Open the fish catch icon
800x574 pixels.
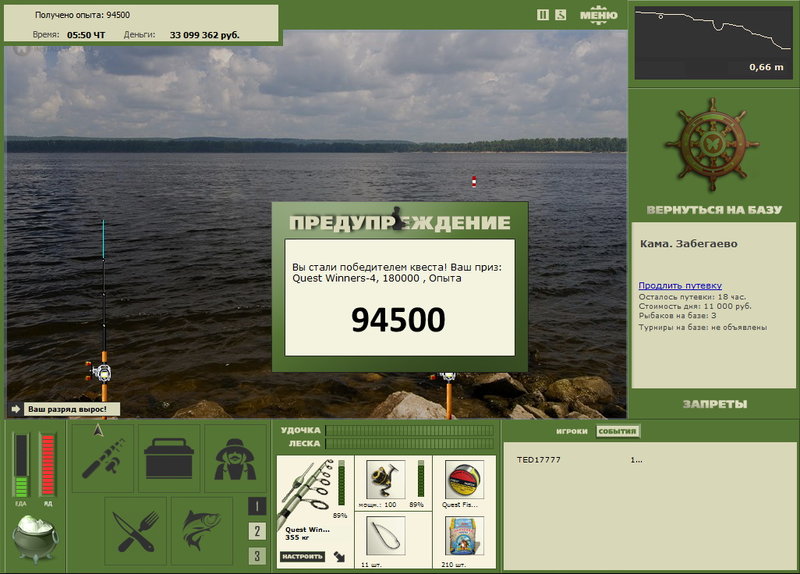point(202,531)
